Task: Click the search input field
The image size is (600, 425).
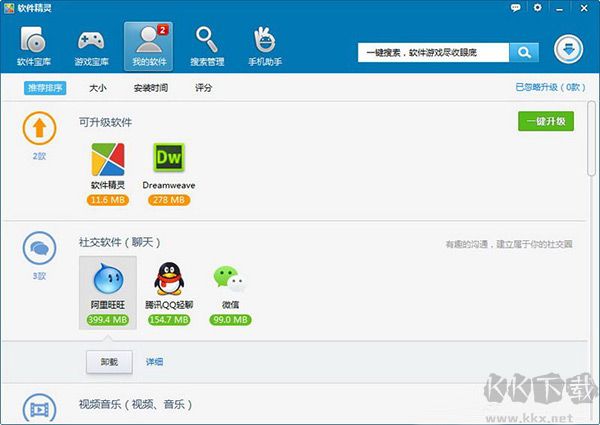Action: (x=433, y=52)
